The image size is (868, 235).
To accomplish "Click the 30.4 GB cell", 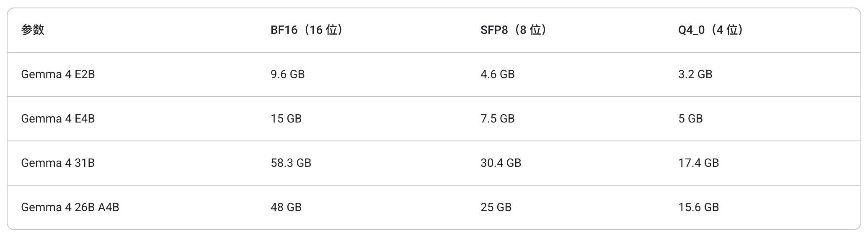I will 501,163.
